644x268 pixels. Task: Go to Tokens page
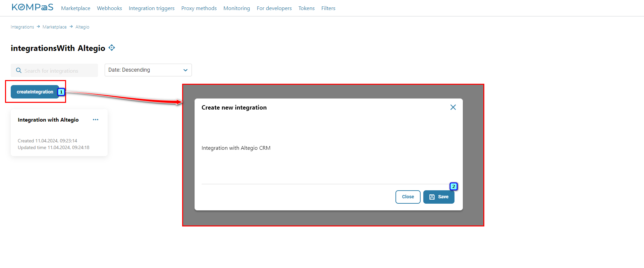click(307, 8)
